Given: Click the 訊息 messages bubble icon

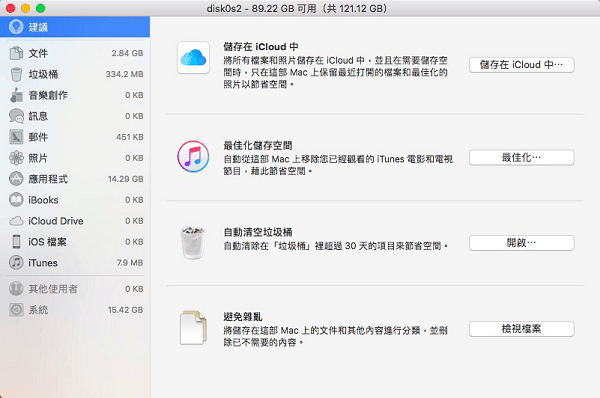Looking at the screenshot, I should point(16,116).
